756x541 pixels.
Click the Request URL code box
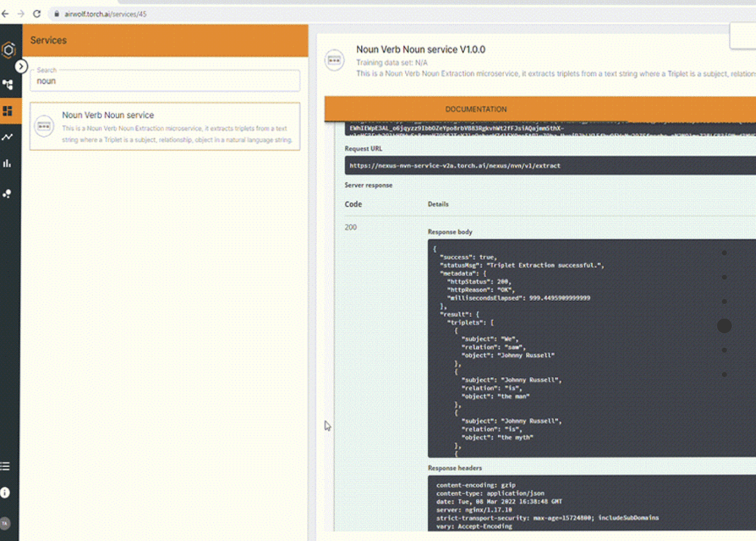(550, 166)
